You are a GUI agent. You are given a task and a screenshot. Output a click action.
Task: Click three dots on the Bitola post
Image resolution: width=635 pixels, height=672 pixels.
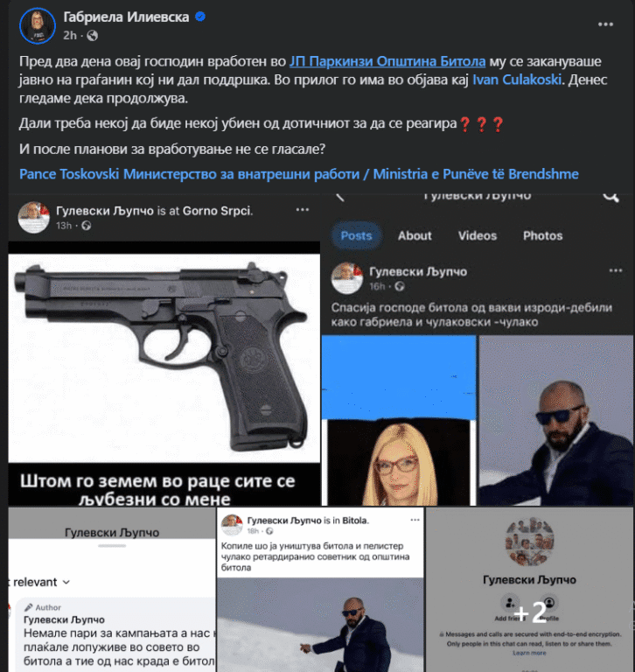[415, 520]
